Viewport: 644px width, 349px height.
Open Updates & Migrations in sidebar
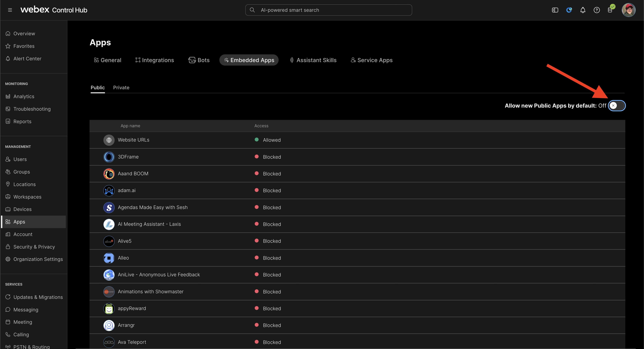[x=34, y=297]
